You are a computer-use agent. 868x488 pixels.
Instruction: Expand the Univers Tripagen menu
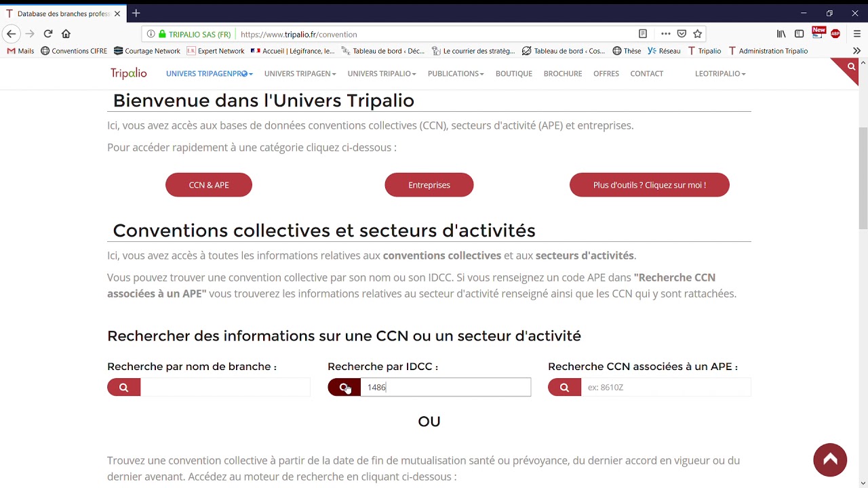(300, 73)
